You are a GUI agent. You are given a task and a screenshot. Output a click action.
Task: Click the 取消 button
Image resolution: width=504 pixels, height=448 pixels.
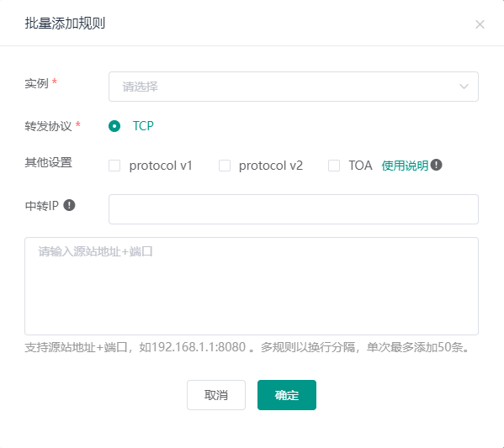[216, 395]
